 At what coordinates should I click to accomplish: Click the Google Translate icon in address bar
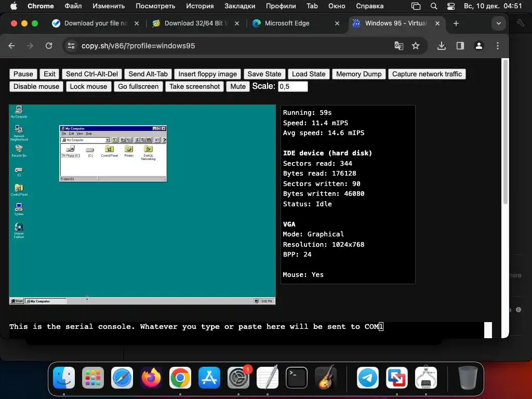(x=398, y=46)
